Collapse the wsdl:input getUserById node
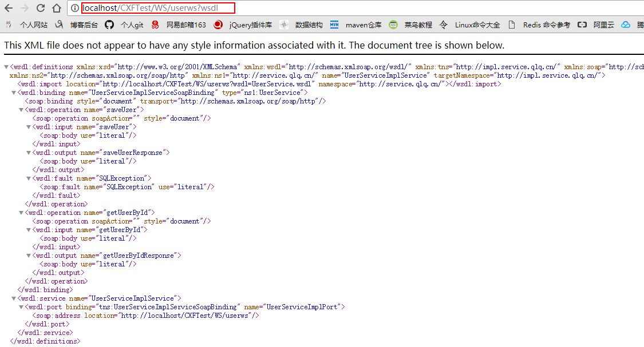Screen dimensions: 644x347 pos(29,230)
